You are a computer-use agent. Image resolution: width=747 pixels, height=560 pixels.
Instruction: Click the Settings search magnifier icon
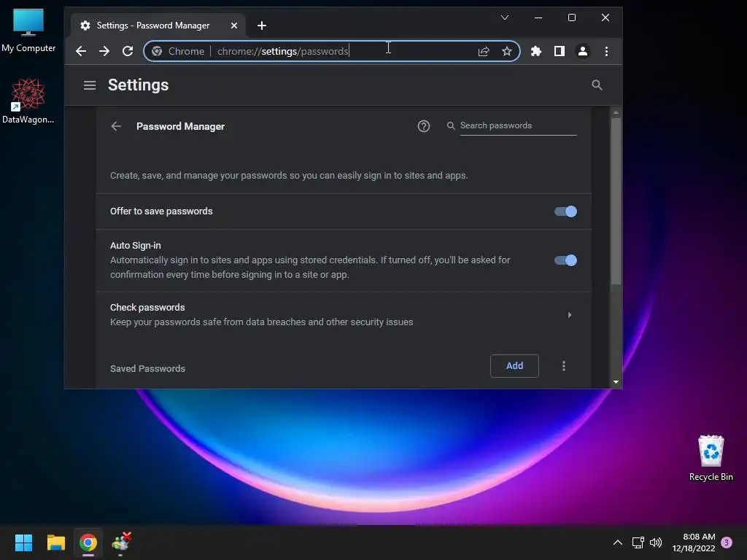[x=597, y=85]
